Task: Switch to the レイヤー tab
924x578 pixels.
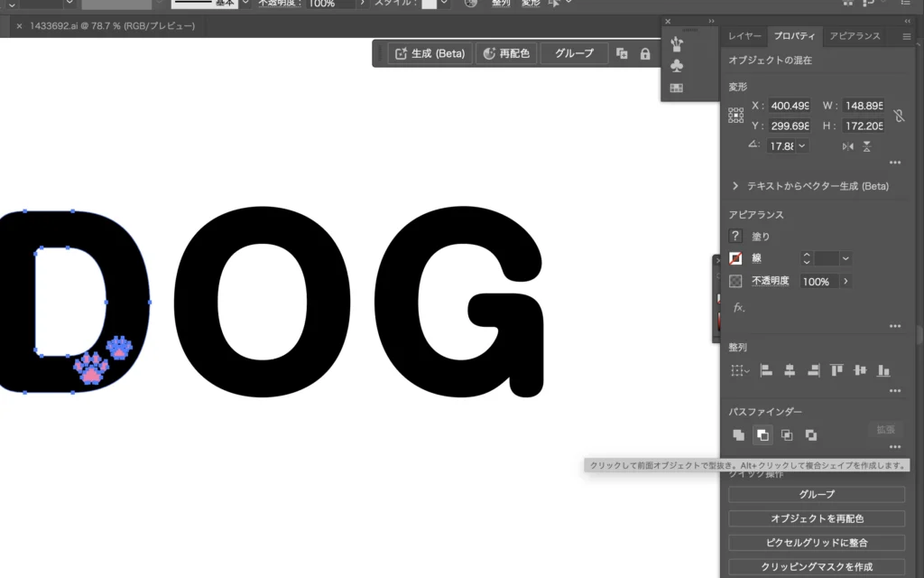Action: click(x=744, y=36)
